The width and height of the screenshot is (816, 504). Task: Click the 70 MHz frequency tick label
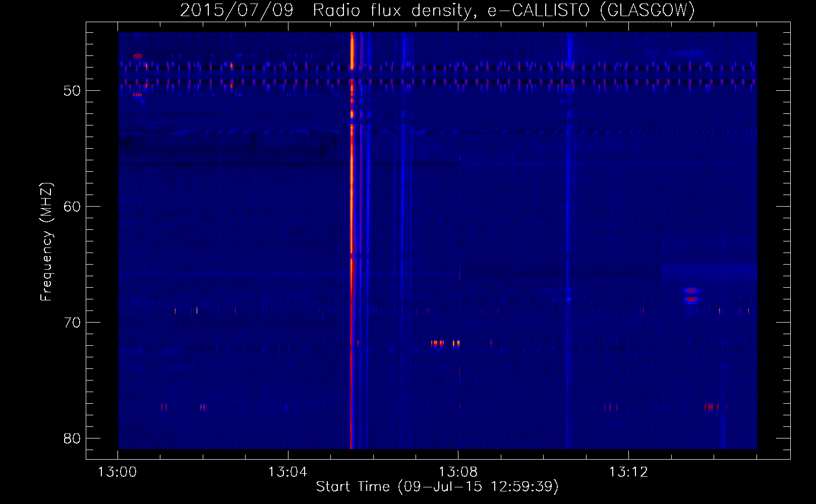[x=72, y=323]
